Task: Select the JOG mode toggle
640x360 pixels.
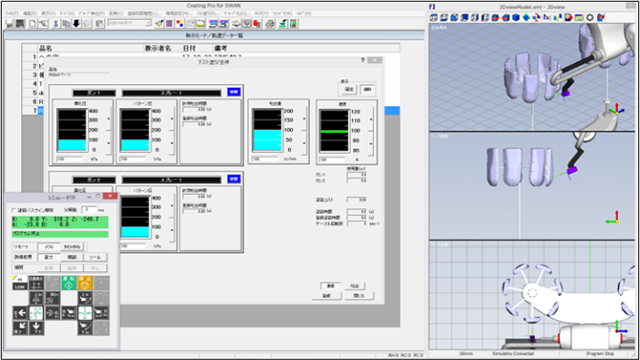Action: 49,247
